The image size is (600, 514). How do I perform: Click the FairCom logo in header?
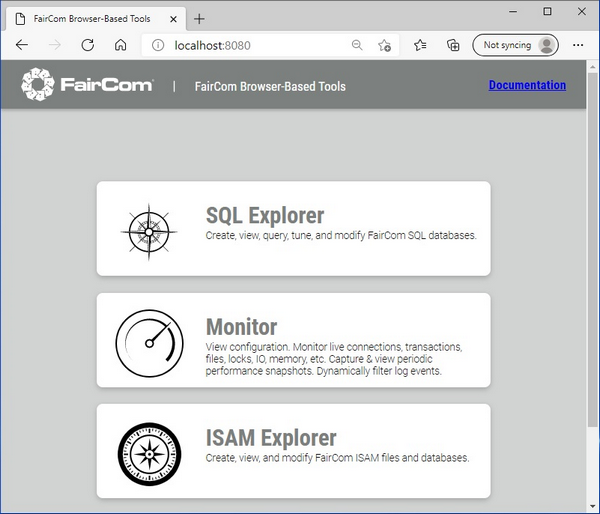(88, 85)
